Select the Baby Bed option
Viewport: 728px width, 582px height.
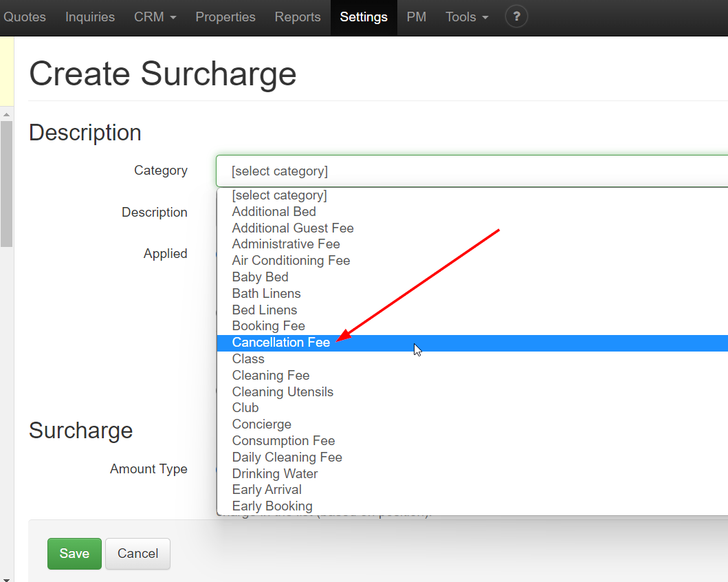click(260, 277)
